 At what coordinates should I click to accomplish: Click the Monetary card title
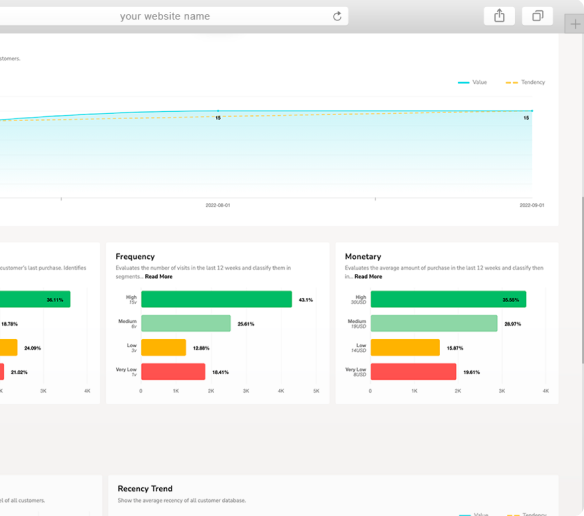tap(363, 257)
